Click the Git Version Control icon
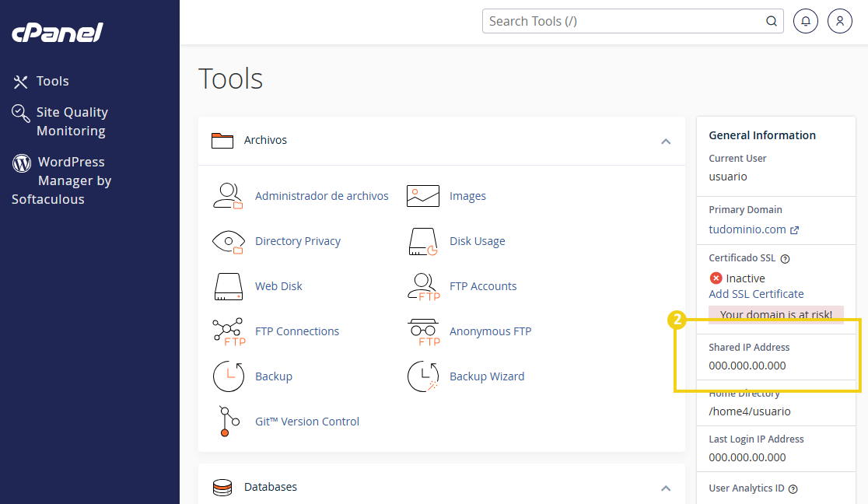The height and width of the screenshot is (504, 868). click(229, 422)
